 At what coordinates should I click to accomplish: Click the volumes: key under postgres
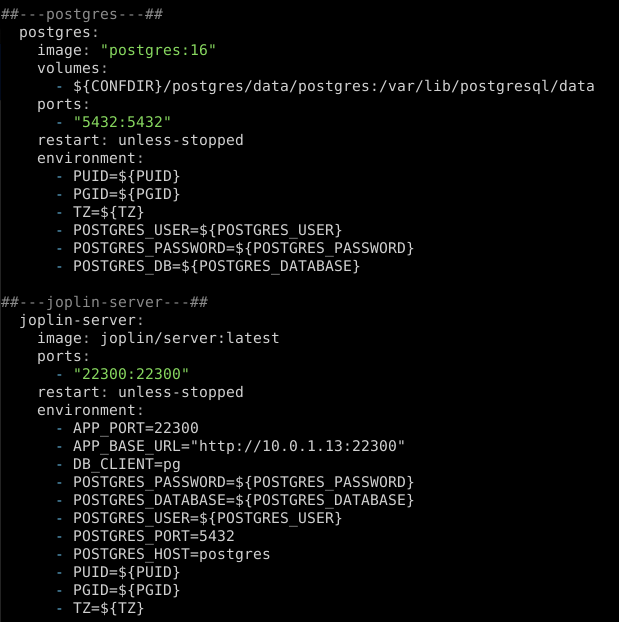72,68
